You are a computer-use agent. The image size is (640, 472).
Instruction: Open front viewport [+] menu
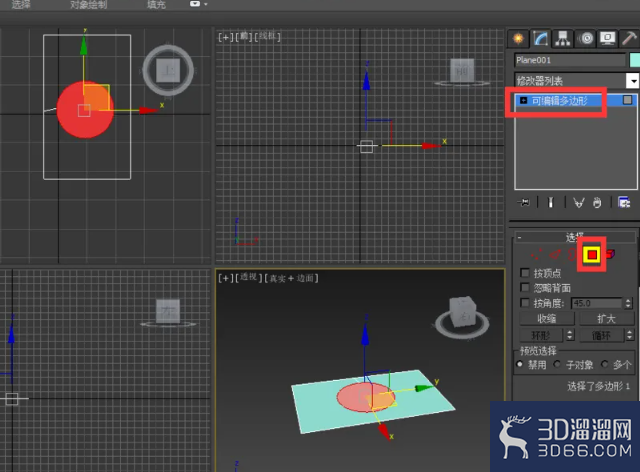pos(225,37)
